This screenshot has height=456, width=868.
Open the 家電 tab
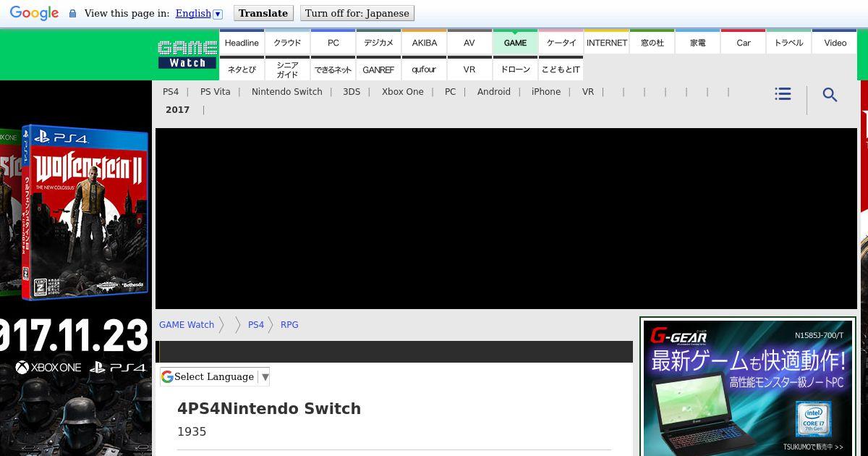click(x=698, y=43)
